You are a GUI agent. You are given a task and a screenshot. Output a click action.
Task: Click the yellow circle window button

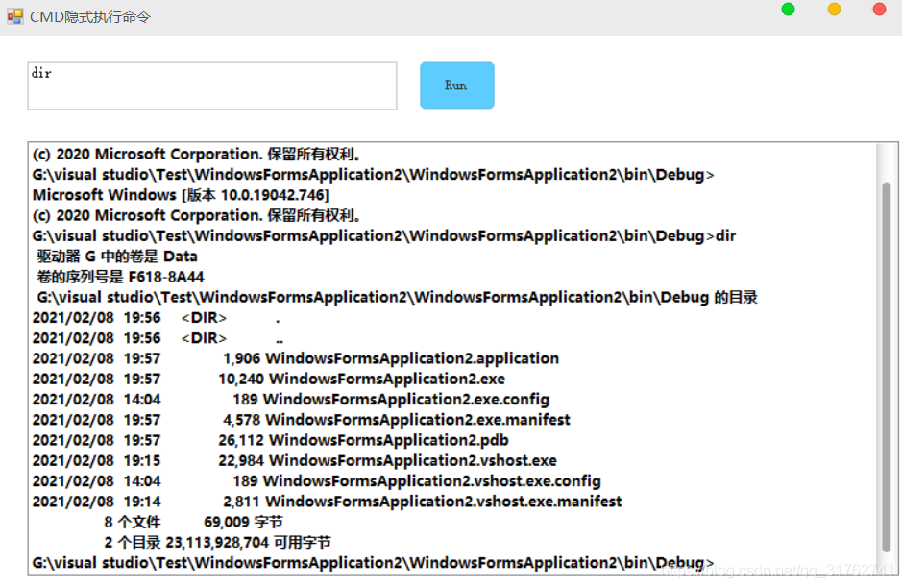point(834,10)
